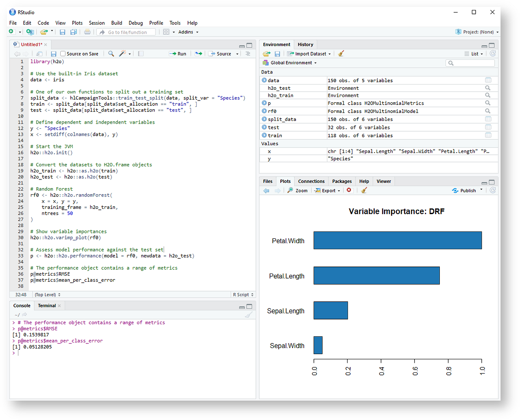Open the List view dropdown in Environment

tap(474, 53)
